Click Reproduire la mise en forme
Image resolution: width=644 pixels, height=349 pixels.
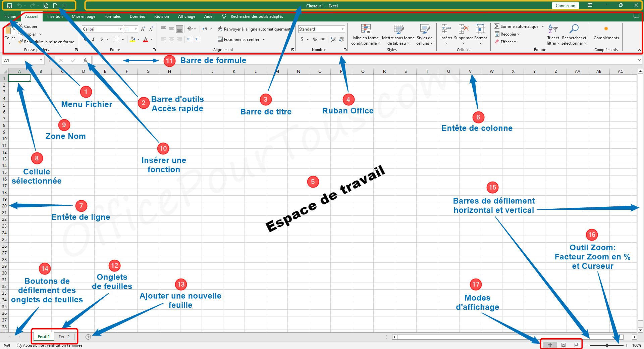point(46,42)
